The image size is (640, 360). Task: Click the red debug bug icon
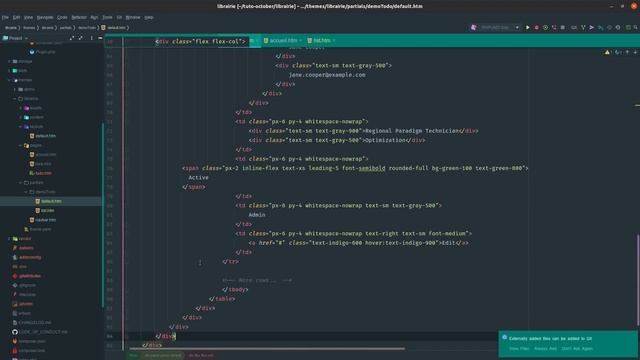pyautogui.click(x=536, y=27)
